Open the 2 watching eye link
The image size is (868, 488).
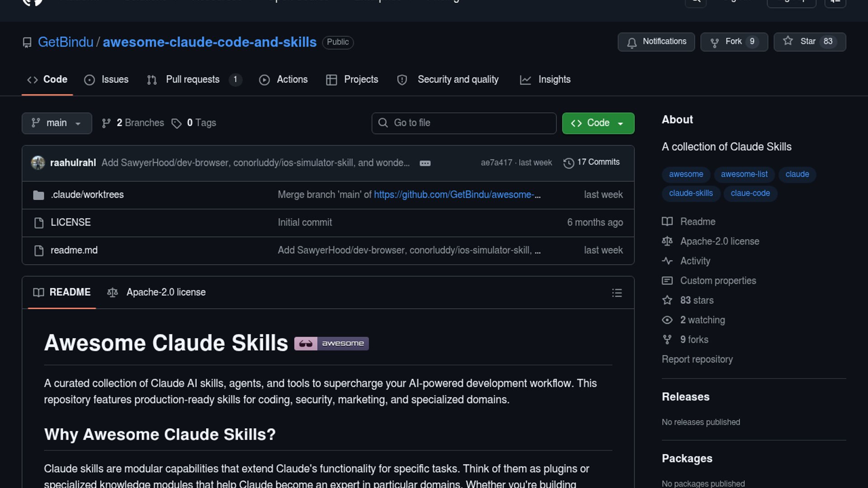pyautogui.click(x=702, y=320)
